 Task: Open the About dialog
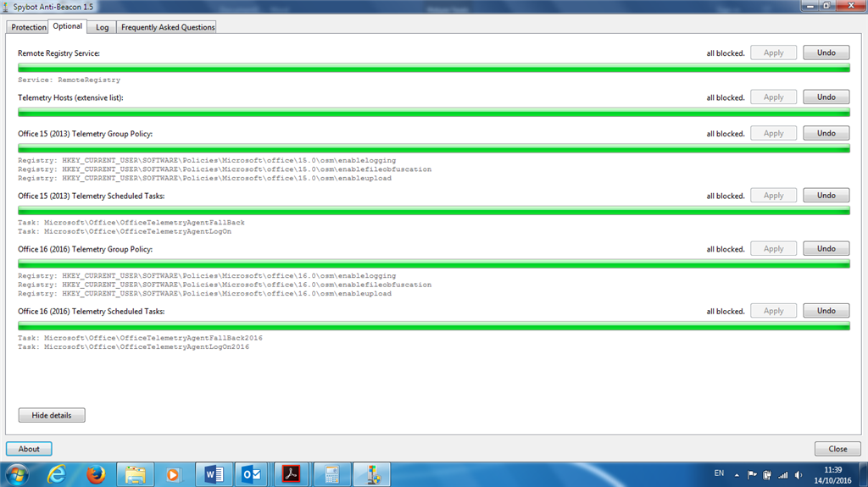(x=29, y=449)
